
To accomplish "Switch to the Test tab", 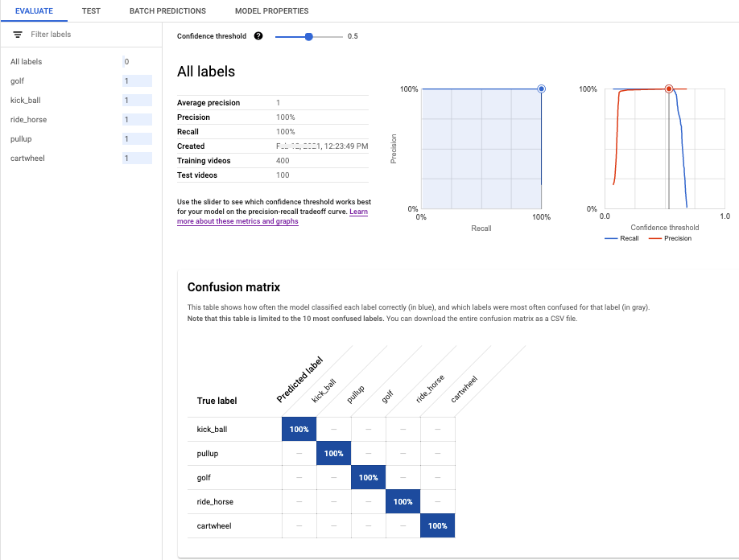I will pyautogui.click(x=91, y=10).
